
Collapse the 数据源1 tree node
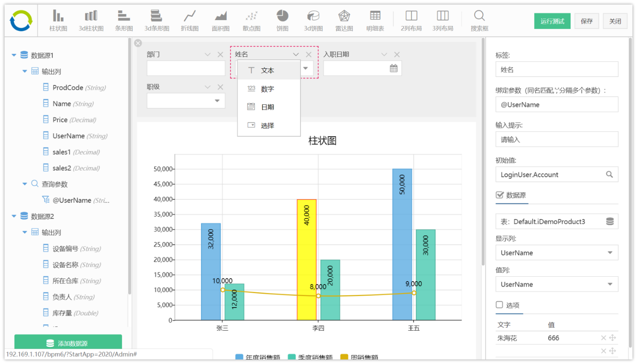(x=14, y=55)
